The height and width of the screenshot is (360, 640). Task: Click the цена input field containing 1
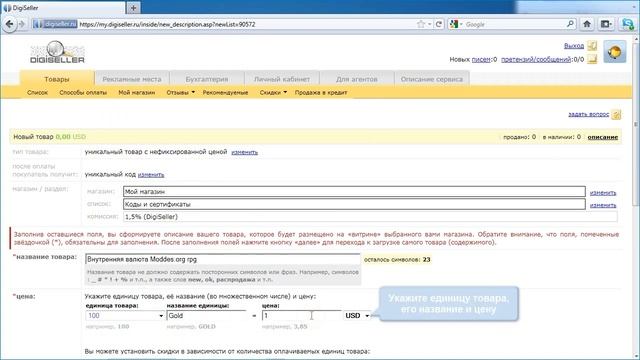[302, 316]
